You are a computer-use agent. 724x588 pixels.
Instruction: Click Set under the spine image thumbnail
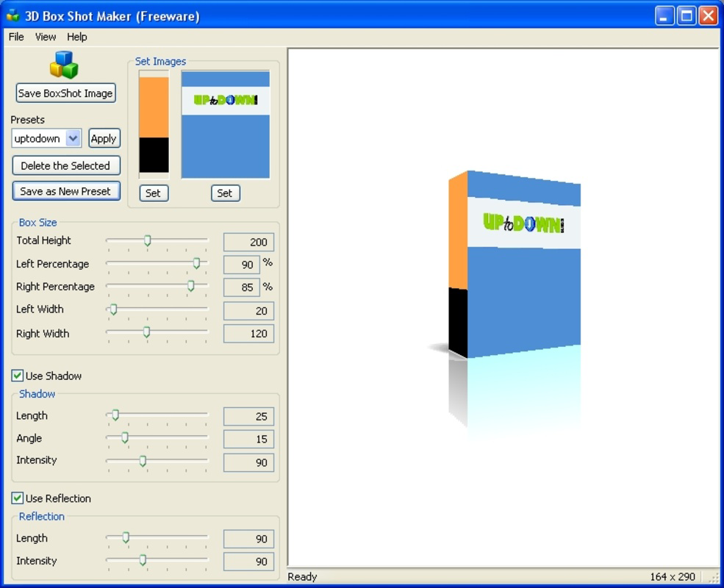pos(153,193)
